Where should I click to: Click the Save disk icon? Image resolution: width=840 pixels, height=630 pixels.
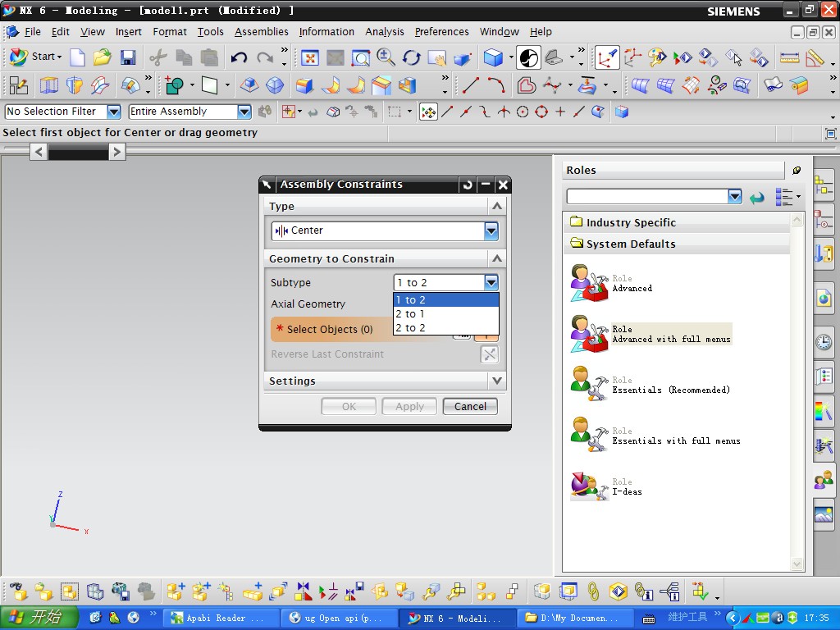(127, 57)
